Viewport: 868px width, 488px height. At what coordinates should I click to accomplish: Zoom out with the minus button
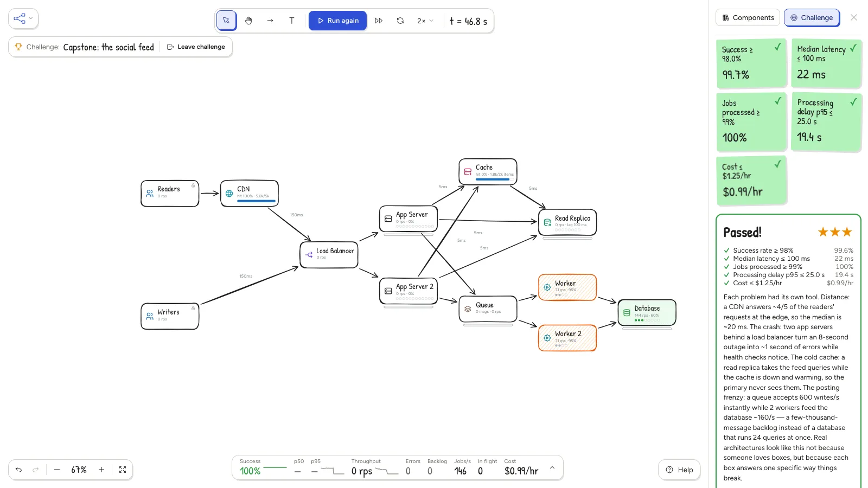(57, 470)
